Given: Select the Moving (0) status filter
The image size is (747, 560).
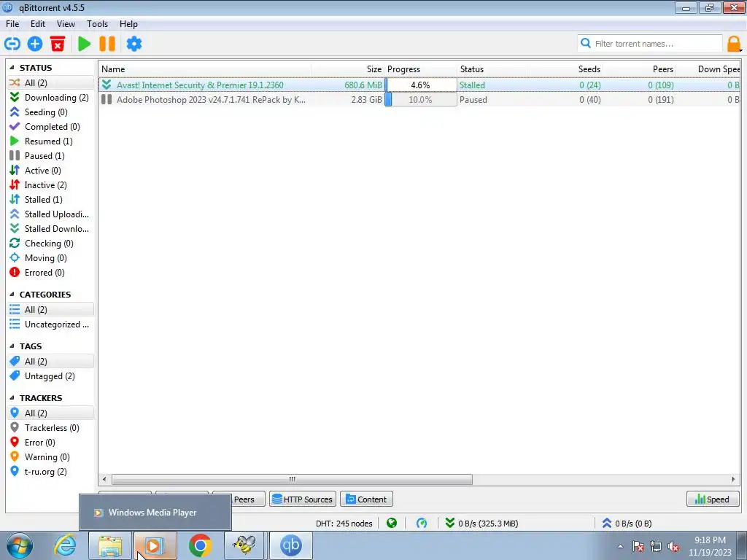Looking at the screenshot, I should tap(50, 258).
